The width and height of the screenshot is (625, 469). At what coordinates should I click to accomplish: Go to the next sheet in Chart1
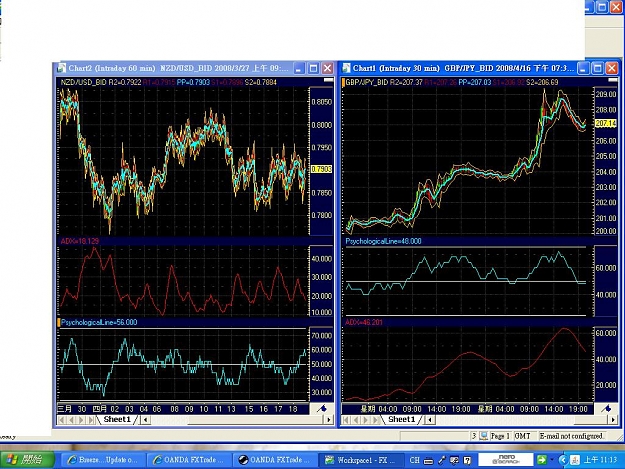coord(366,420)
